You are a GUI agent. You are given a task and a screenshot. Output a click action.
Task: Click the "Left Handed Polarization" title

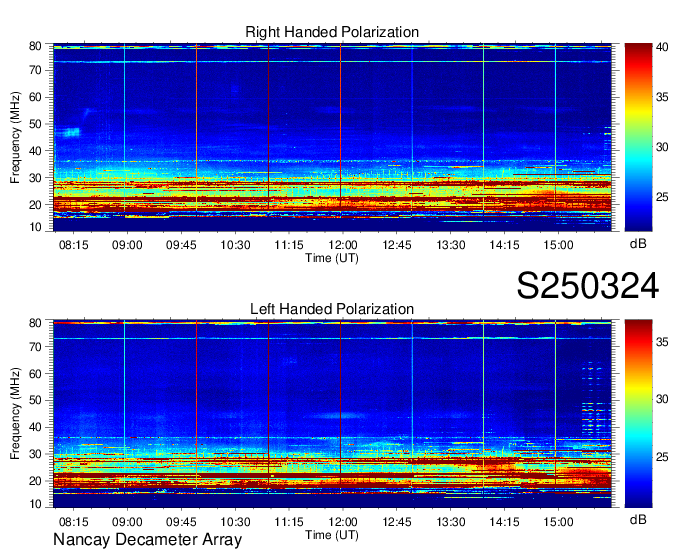pos(332,309)
